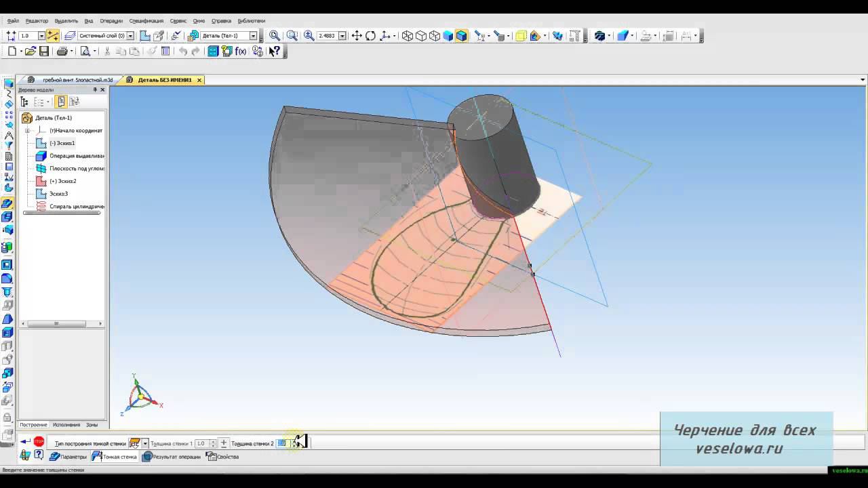The height and width of the screenshot is (488, 868).
Task: Create a new document
Action: (x=12, y=52)
